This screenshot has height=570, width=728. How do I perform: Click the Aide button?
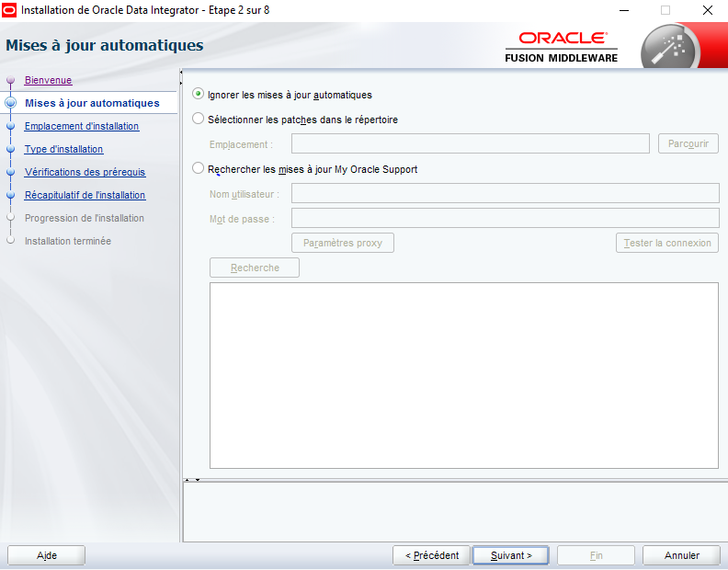coord(47,555)
